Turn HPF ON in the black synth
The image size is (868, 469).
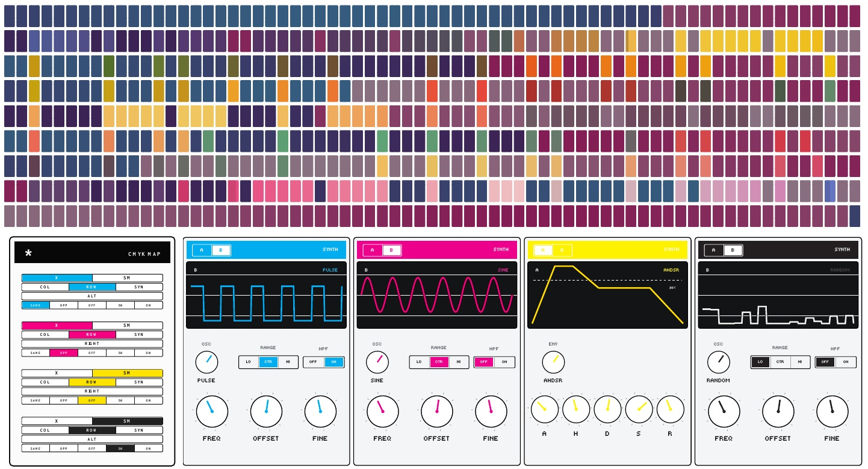click(846, 362)
